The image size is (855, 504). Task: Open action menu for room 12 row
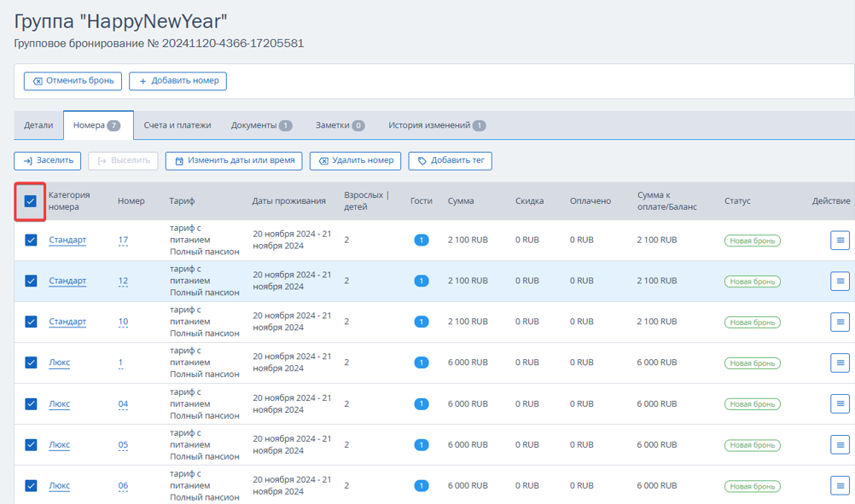[x=840, y=281]
